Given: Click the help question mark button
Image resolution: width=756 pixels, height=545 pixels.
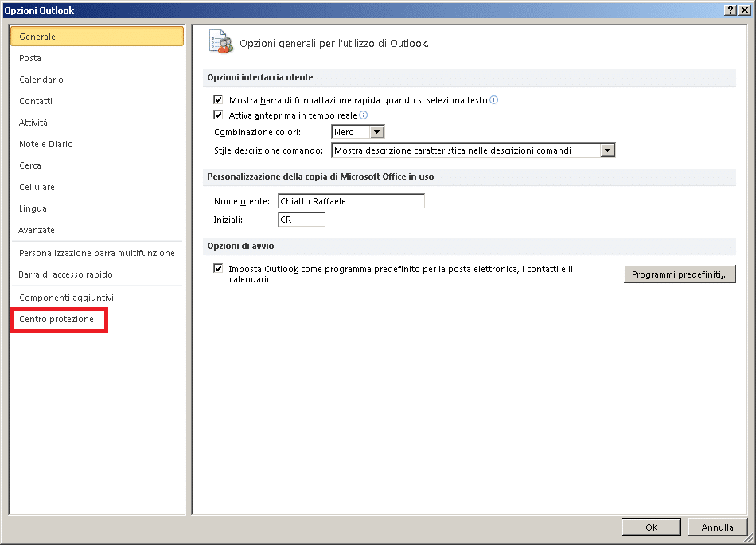Looking at the screenshot, I should pos(731,10).
